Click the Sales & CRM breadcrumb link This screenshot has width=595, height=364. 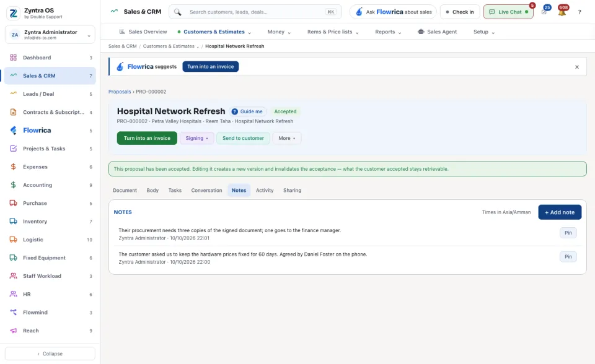(x=122, y=46)
